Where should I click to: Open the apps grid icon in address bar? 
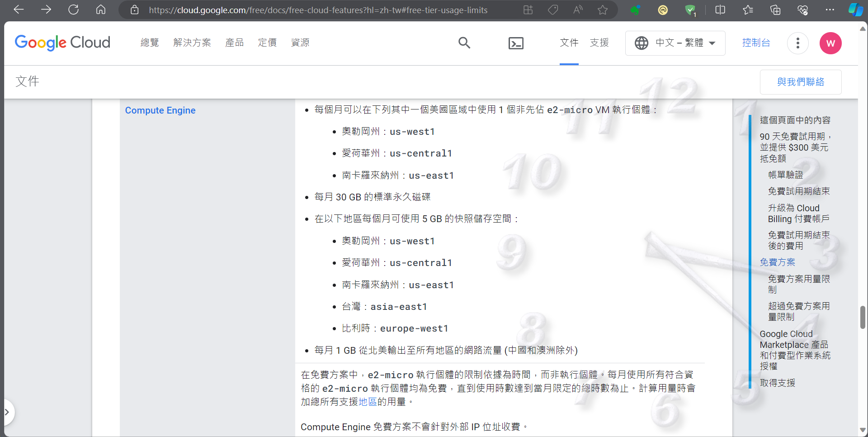tap(528, 9)
